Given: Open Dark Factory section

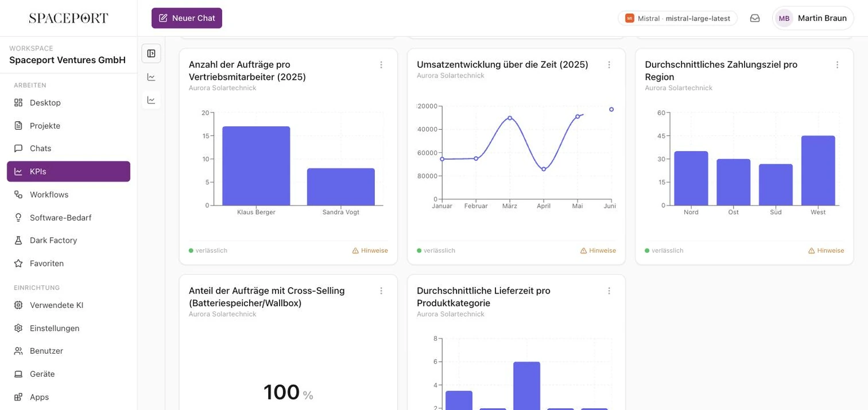Looking at the screenshot, I should click(x=68, y=240).
